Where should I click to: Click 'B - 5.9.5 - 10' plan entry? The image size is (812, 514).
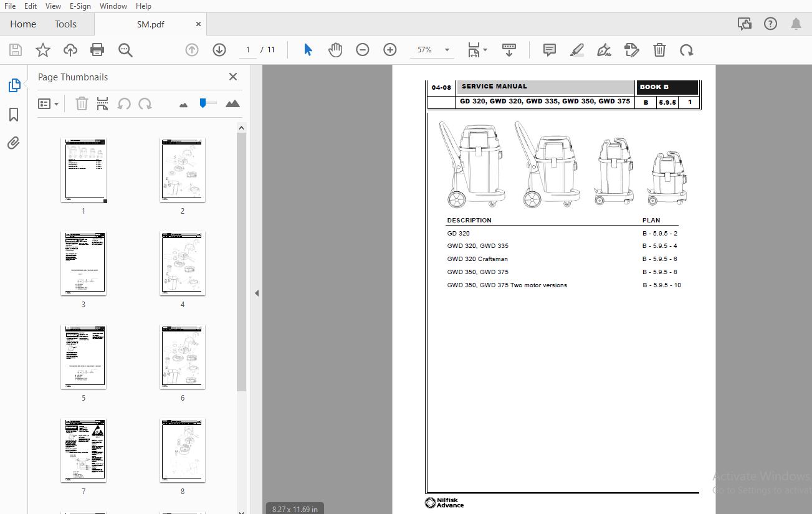coord(662,285)
